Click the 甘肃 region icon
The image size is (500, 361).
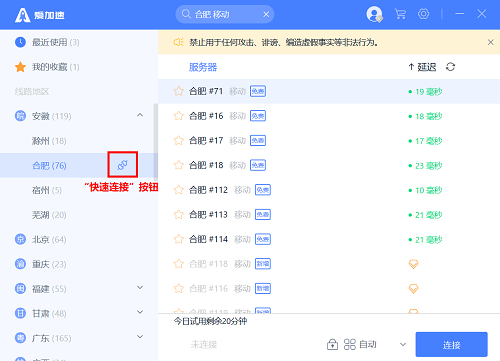(20, 313)
